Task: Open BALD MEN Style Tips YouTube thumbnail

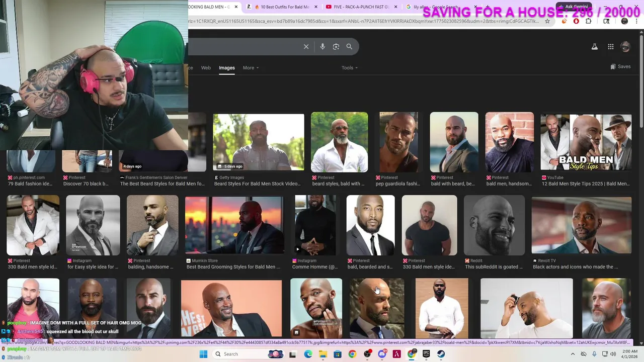Action: 586,142
